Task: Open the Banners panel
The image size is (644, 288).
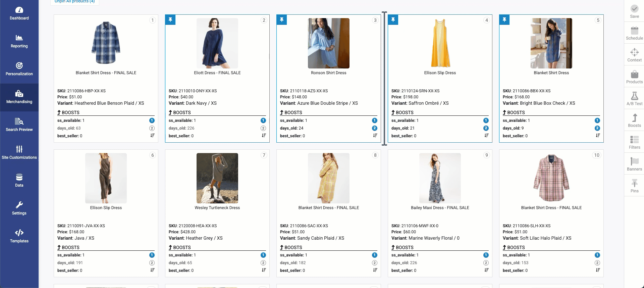Action: (634, 164)
